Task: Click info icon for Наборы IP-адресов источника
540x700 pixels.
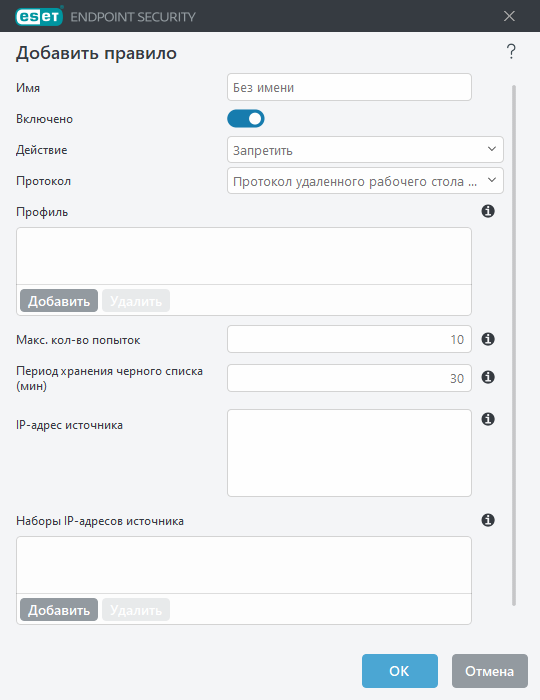Action: coord(488,520)
